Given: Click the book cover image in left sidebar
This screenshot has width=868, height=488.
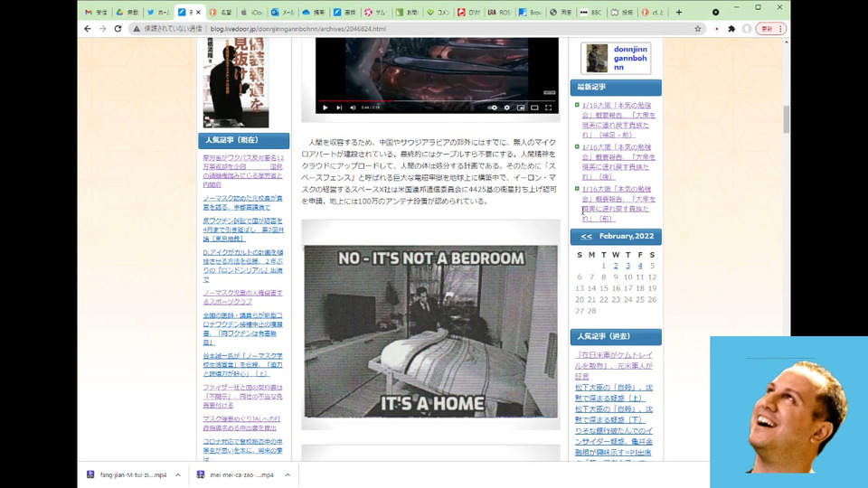Looking at the screenshot, I should [x=236, y=83].
